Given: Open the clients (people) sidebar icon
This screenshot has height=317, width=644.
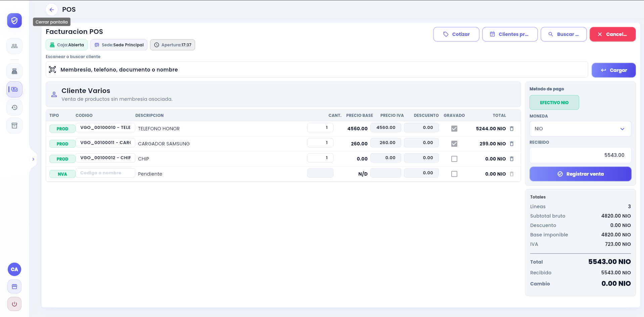Looking at the screenshot, I should point(14,46).
